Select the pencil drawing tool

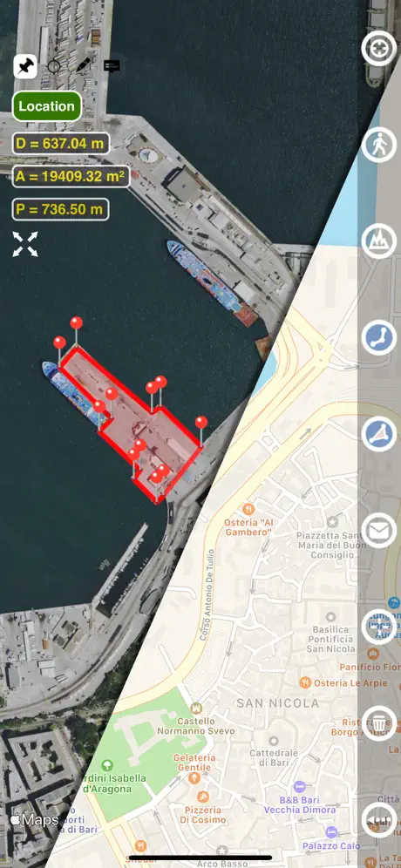point(83,66)
